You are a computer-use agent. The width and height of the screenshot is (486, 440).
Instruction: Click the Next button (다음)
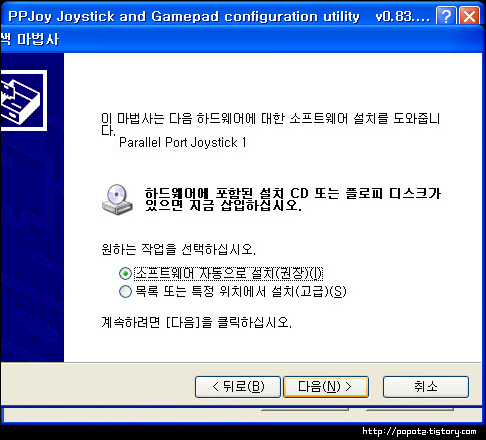[326, 387]
